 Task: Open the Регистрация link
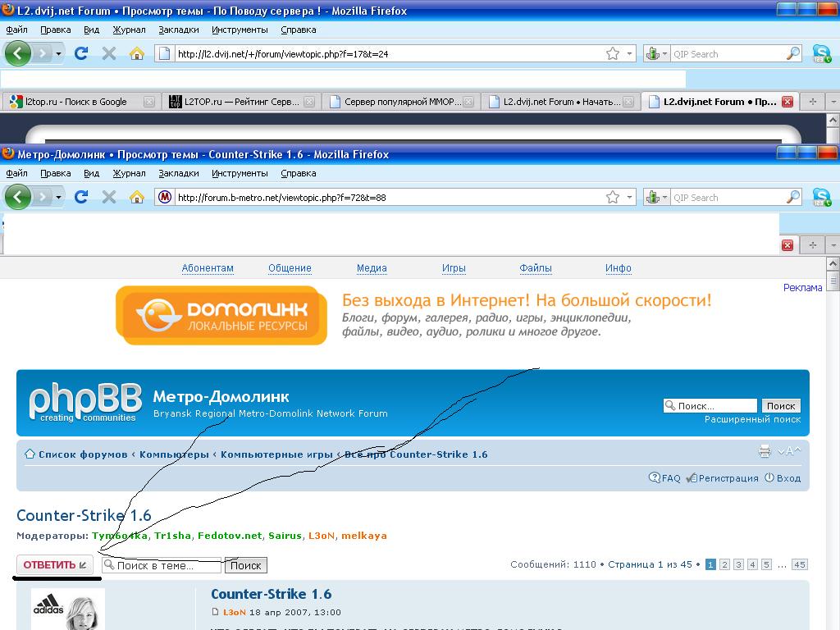(728, 478)
